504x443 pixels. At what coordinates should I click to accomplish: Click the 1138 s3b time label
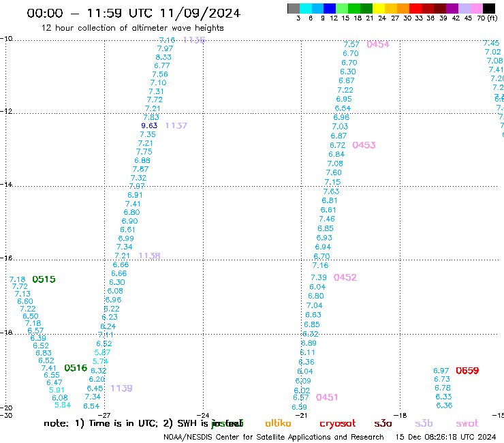point(149,256)
